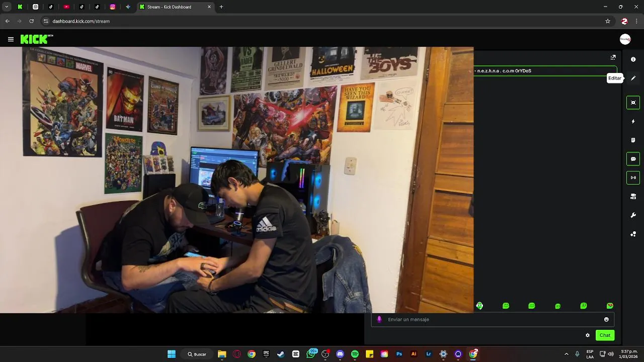Close the Stream - Kick Dashboard tab

click(x=209, y=7)
